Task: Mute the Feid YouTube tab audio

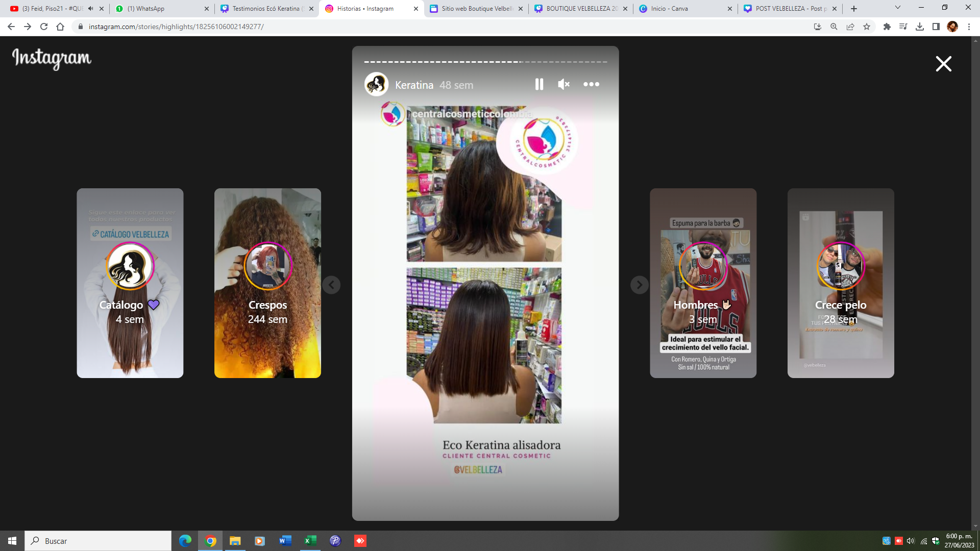Action: coord(91,9)
